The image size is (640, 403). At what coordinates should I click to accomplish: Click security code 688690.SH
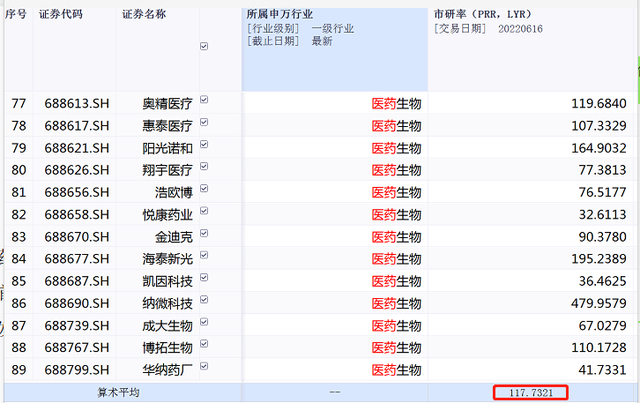(x=77, y=303)
